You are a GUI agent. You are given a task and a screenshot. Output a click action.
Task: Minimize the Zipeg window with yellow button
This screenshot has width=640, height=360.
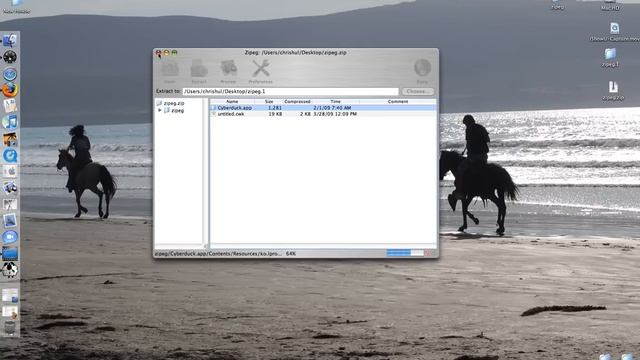(x=167, y=53)
